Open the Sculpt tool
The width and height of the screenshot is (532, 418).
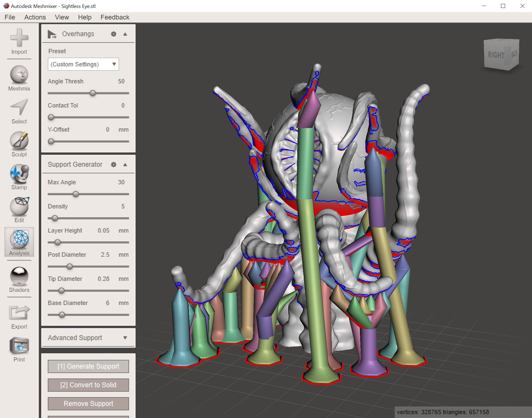pos(19,144)
